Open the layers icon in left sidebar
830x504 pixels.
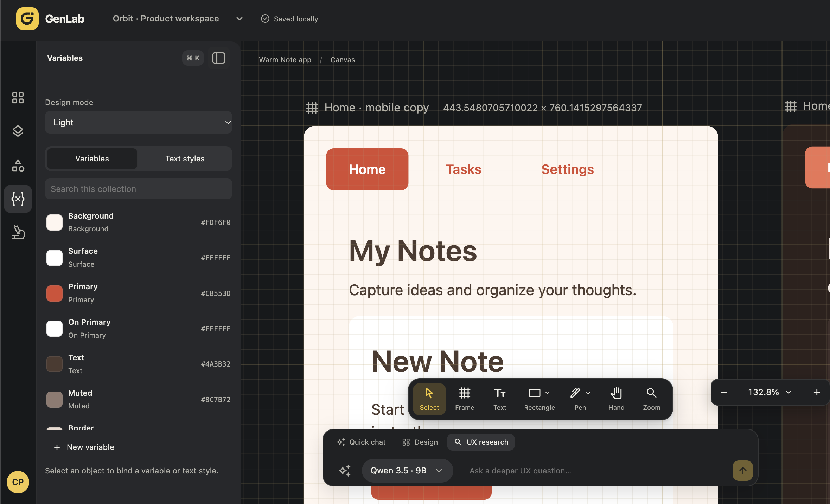pos(18,131)
